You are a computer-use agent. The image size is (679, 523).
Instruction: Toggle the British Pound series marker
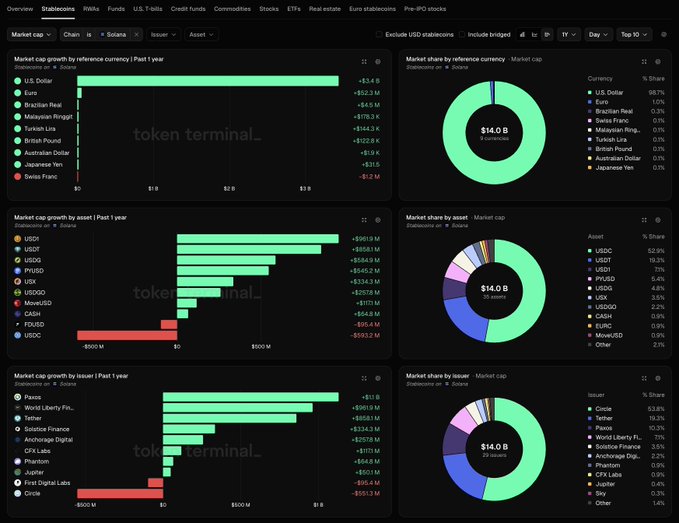pyautogui.click(x=17, y=141)
